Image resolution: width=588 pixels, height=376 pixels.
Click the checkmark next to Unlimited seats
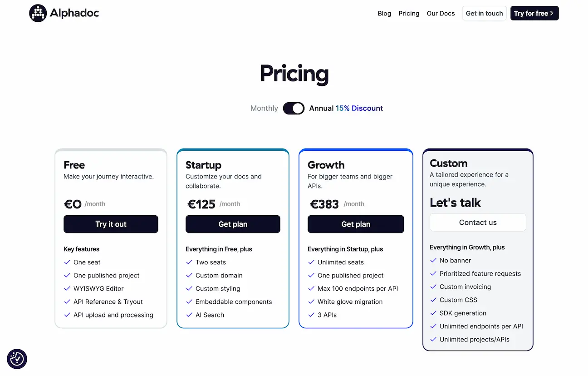(x=312, y=262)
